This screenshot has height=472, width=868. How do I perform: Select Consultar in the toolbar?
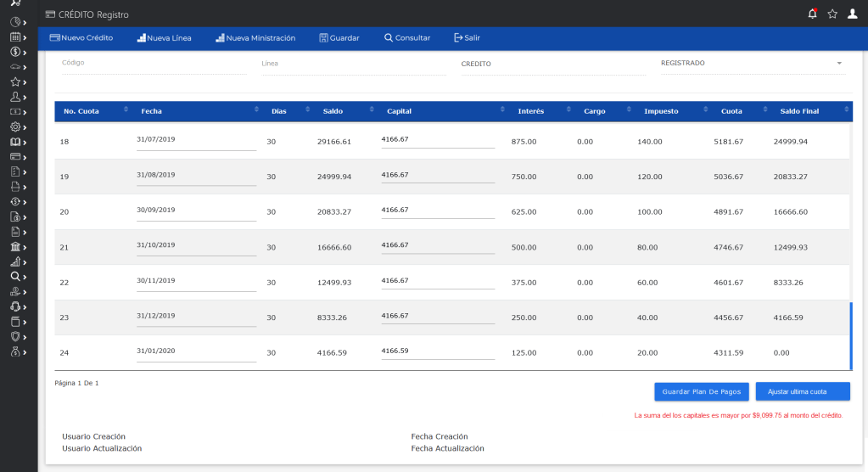point(407,38)
